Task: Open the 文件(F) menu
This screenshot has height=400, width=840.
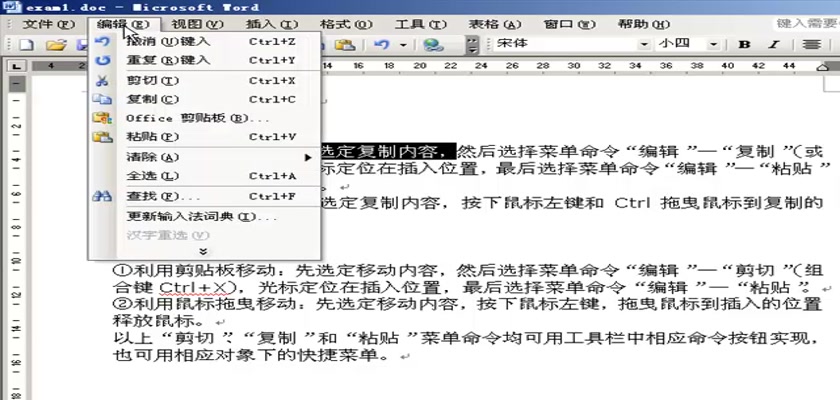Action: (x=48, y=24)
